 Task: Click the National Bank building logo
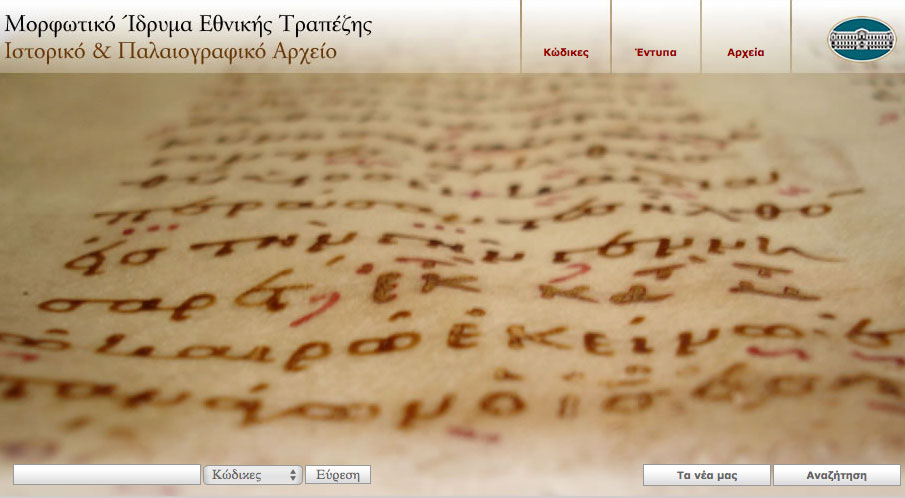pyautogui.click(x=862, y=38)
